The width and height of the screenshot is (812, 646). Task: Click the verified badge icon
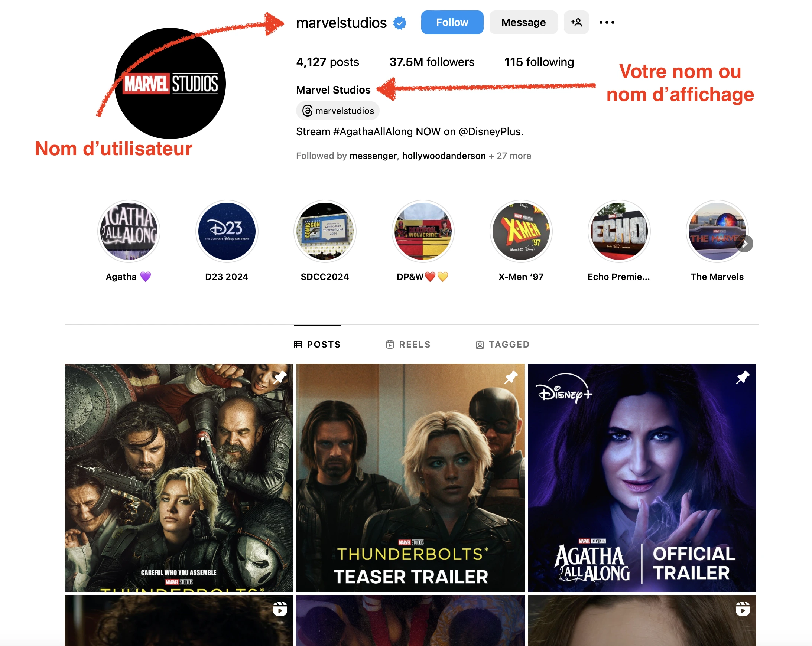pyautogui.click(x=400, y=22)
